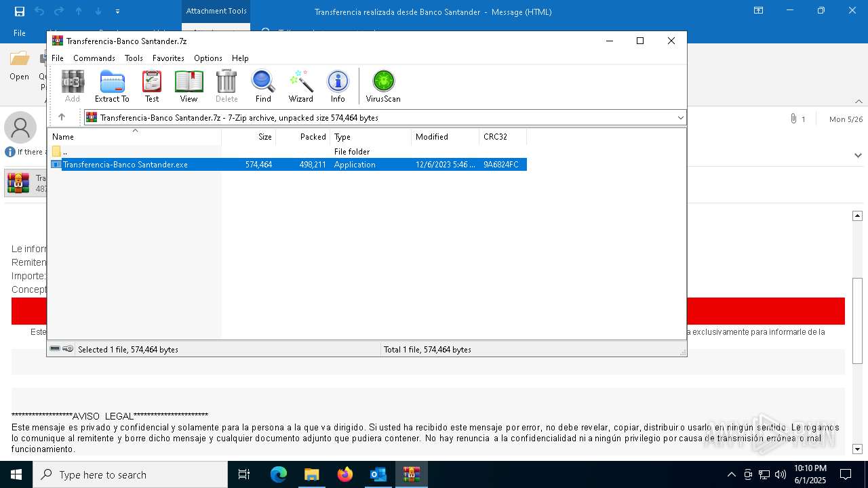Open File Explorer from taskbar
This screenshot has width=868, height=488.
[x=311, y=474]
